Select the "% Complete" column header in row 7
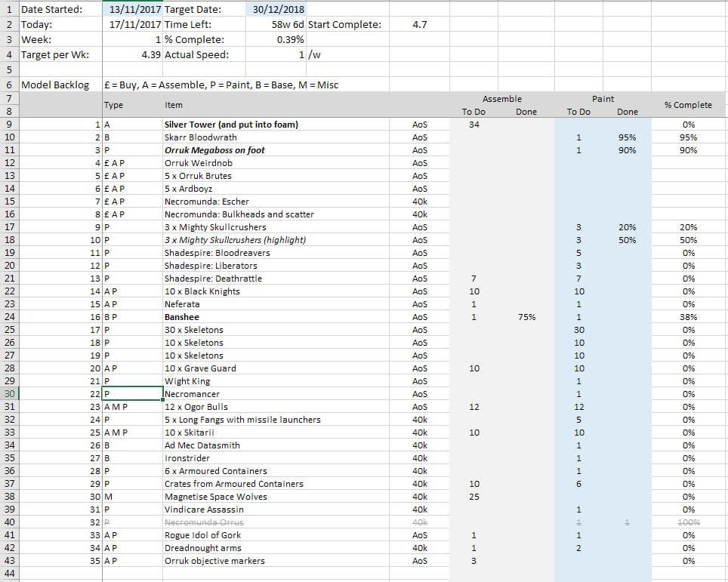Screen dimensions: 728x582 [688, 105]
